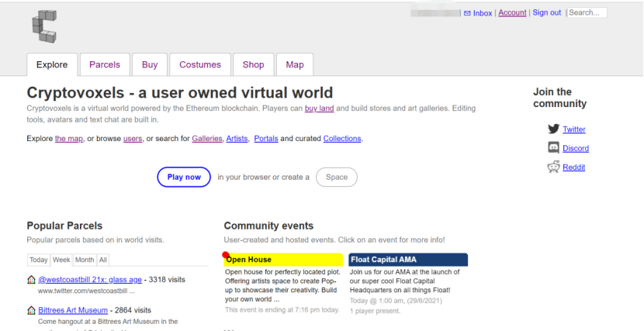This screenshot has width=644, height=331.
Task: Focus the Search input field
Action: click(x=587, y=12)
